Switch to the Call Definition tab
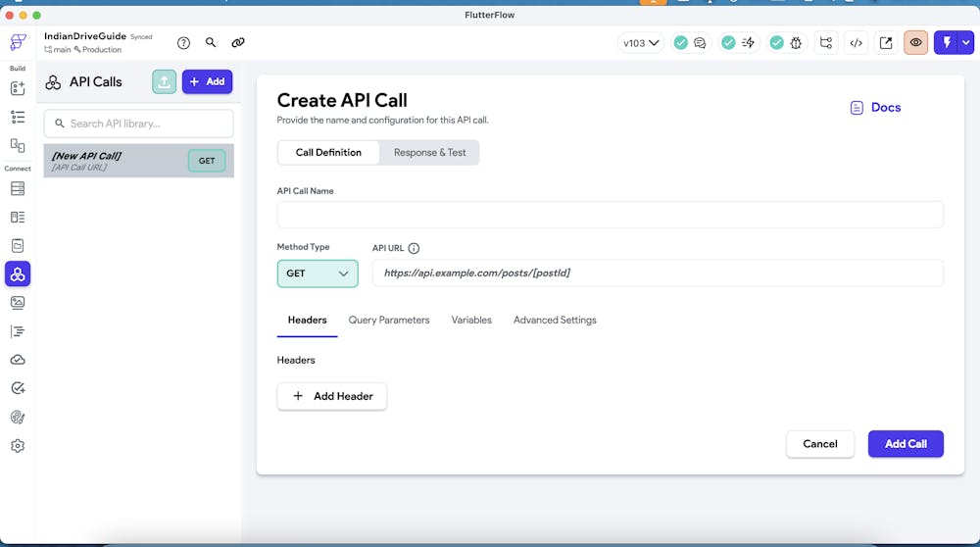The width and height of the screenshot is (980, 547). [x=328, y=153]
